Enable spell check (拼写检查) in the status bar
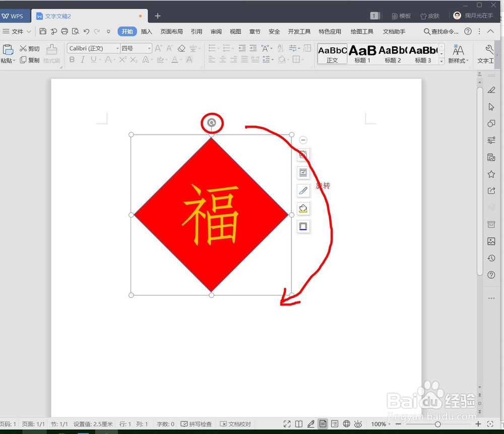Image resolution: width=504 pixels, height=434 pixels. coord(197,424)
